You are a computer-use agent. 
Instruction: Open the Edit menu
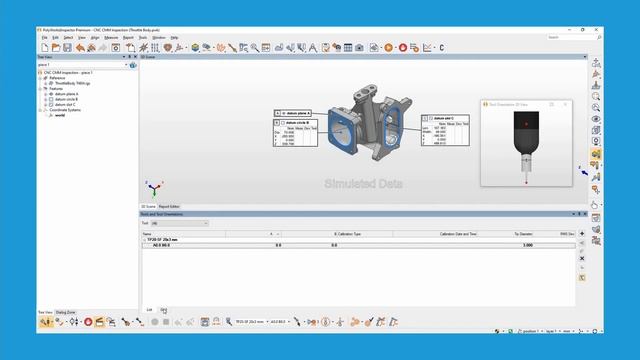[x=56, y=38]
